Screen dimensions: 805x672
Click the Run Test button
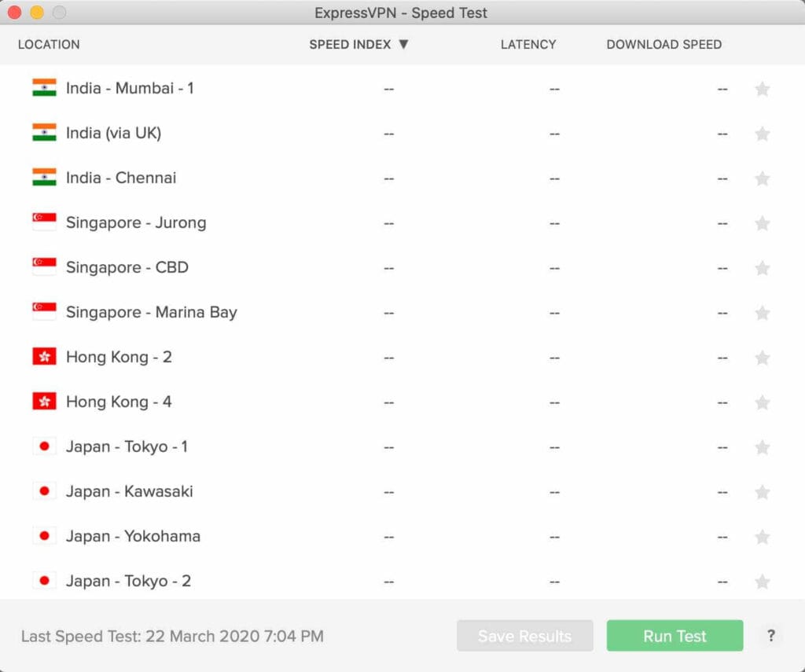click(675, 636)
